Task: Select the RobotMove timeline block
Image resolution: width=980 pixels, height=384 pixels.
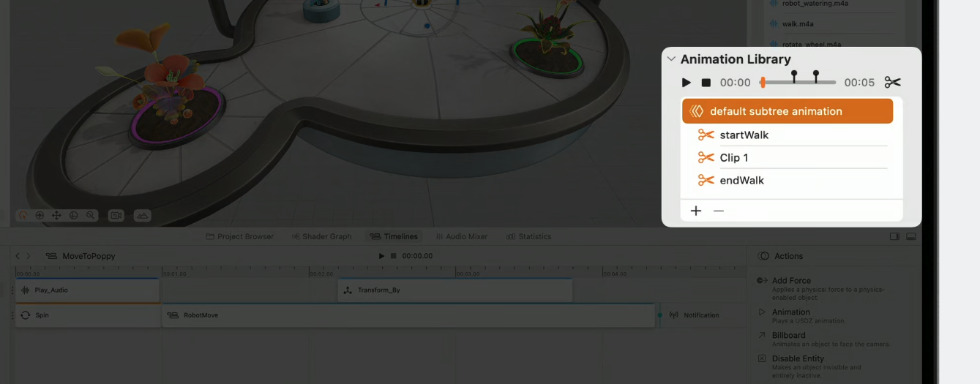Action: pyautogui.click(x=408, y=315)
